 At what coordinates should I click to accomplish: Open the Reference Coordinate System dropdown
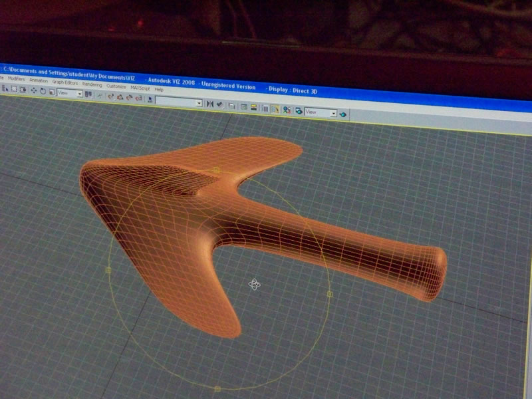(70, 93)
